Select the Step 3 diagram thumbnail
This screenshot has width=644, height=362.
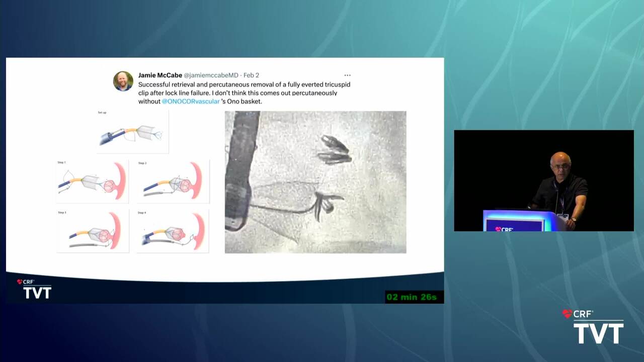(93, 231)
